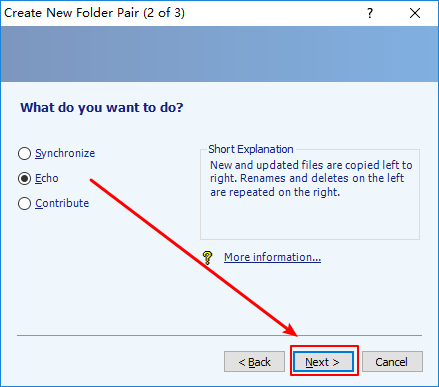
Task: Click the Short Explanation group title
Action: click(251, 149)
